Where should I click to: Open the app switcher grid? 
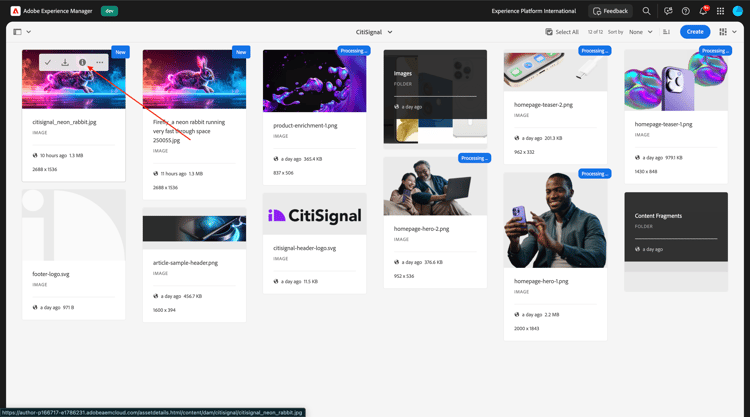click(x=720, y=11)
